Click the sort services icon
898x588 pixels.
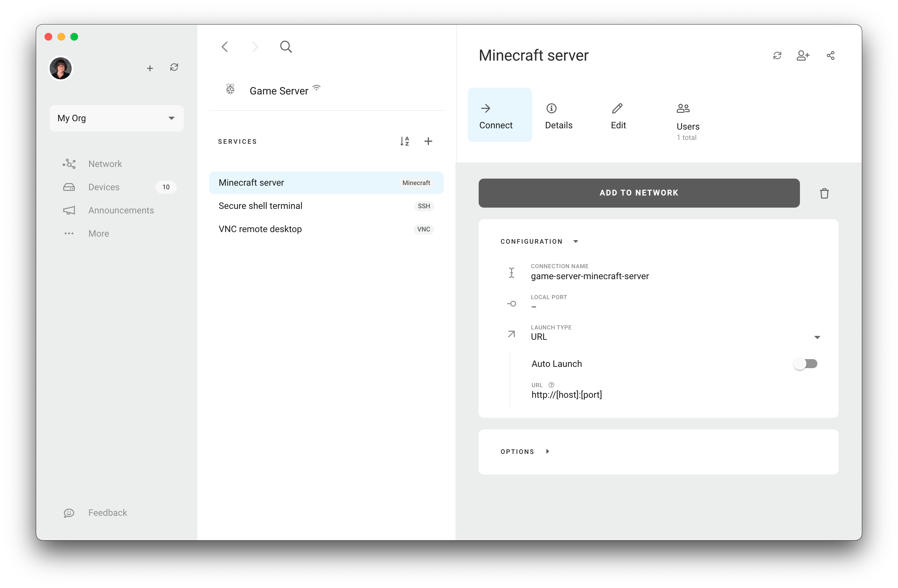tap(404, 141)
